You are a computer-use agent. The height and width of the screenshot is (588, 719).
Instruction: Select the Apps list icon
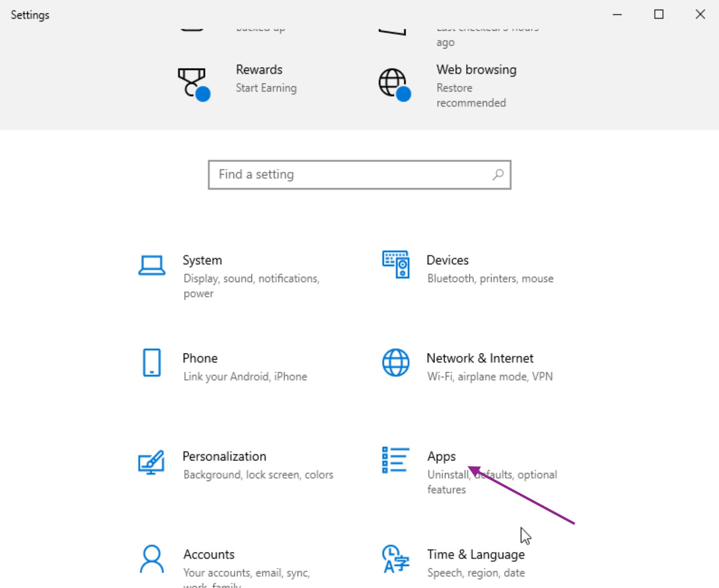(395, 460)
